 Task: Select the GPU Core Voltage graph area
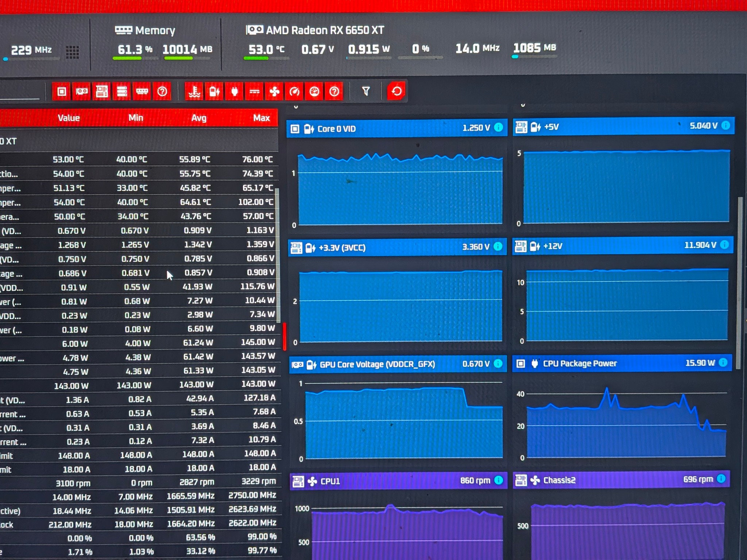[x=404, y=420]
